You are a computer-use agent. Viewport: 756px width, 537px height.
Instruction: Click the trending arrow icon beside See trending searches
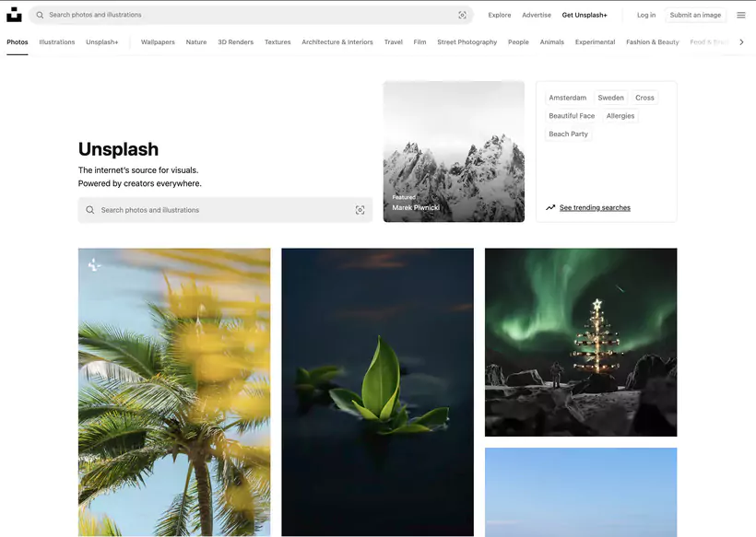click(x=550, y=207)
